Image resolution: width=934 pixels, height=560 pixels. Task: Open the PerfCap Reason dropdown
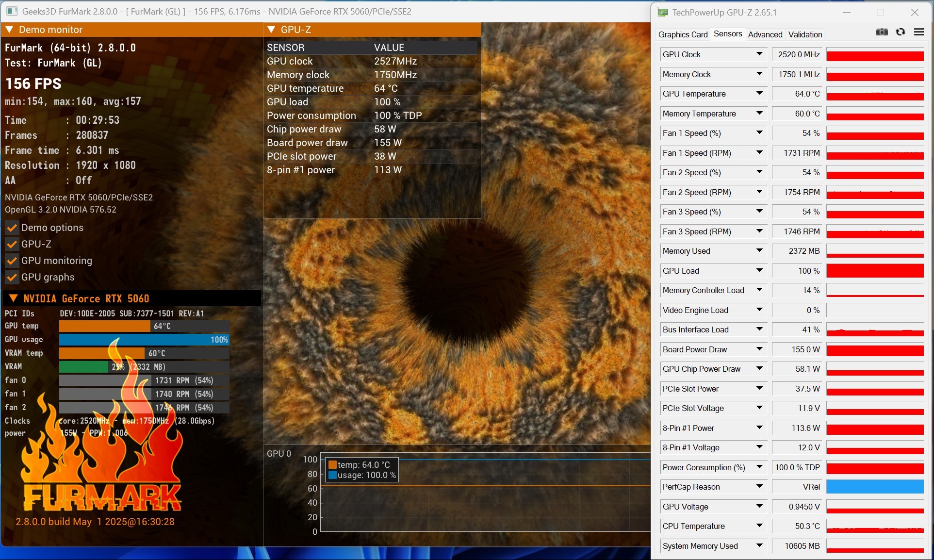(759, 487)
